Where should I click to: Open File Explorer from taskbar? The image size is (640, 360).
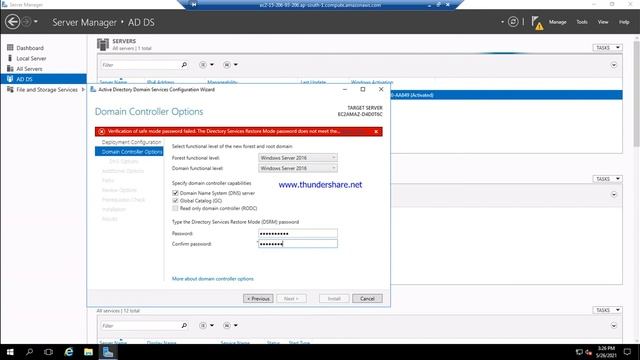[x=88, y=352]
